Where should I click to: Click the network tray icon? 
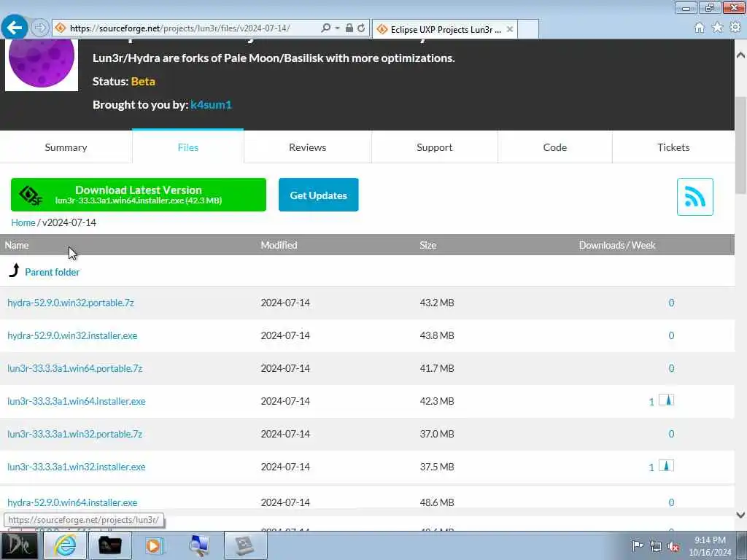[x=656, y=547]
